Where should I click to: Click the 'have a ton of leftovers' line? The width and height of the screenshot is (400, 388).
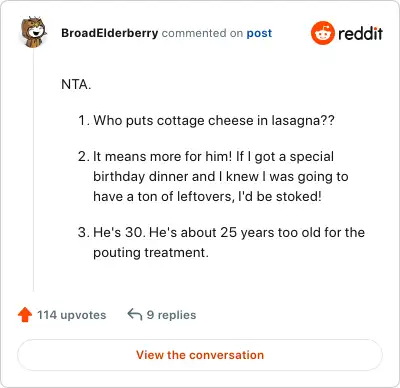point(207,196)
